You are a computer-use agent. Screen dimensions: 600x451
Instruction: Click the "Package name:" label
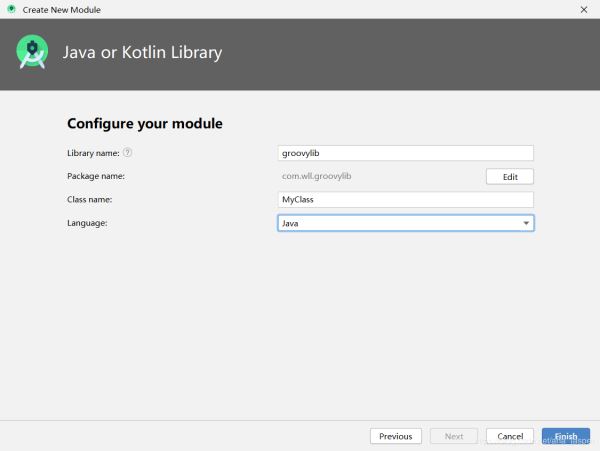[x=95, y=176]
